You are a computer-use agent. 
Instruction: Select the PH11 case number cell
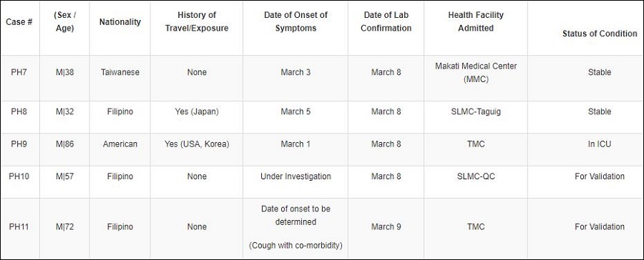[x=19, y=226]
